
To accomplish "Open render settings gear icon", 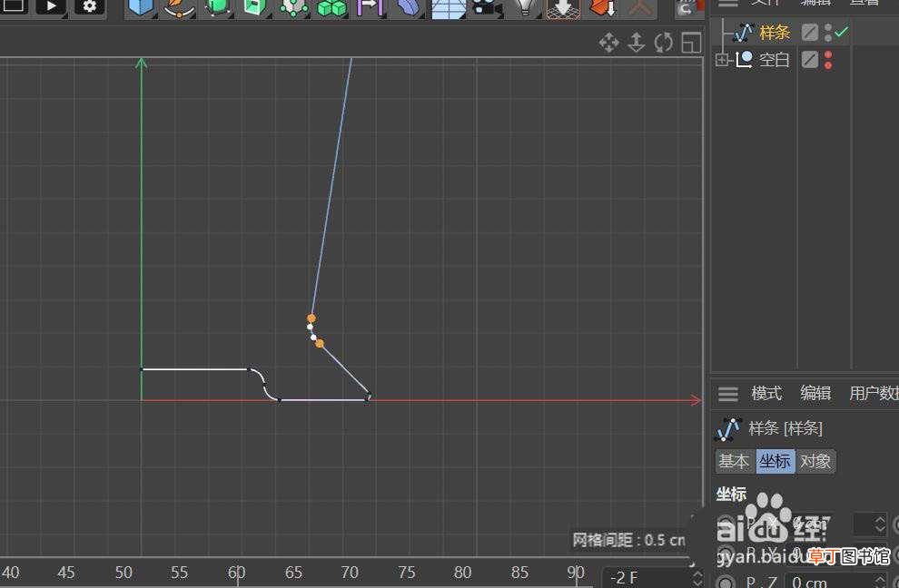I will click(x=89, y=6).
